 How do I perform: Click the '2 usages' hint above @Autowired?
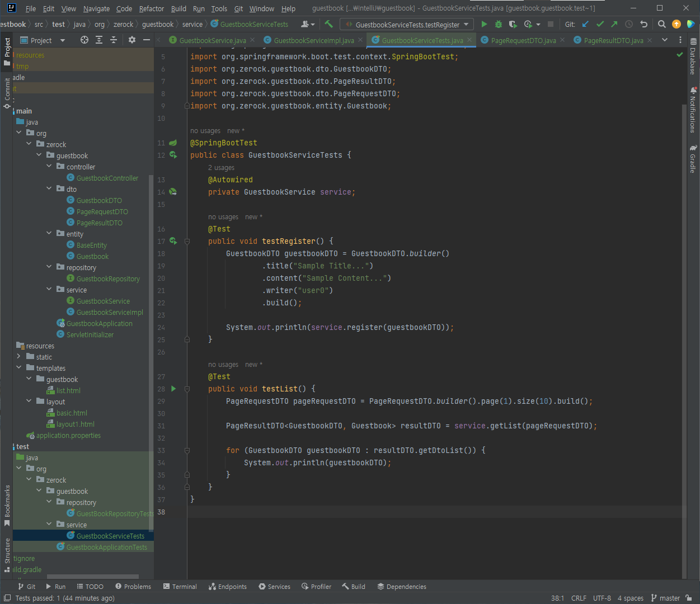tap(221, 168)
